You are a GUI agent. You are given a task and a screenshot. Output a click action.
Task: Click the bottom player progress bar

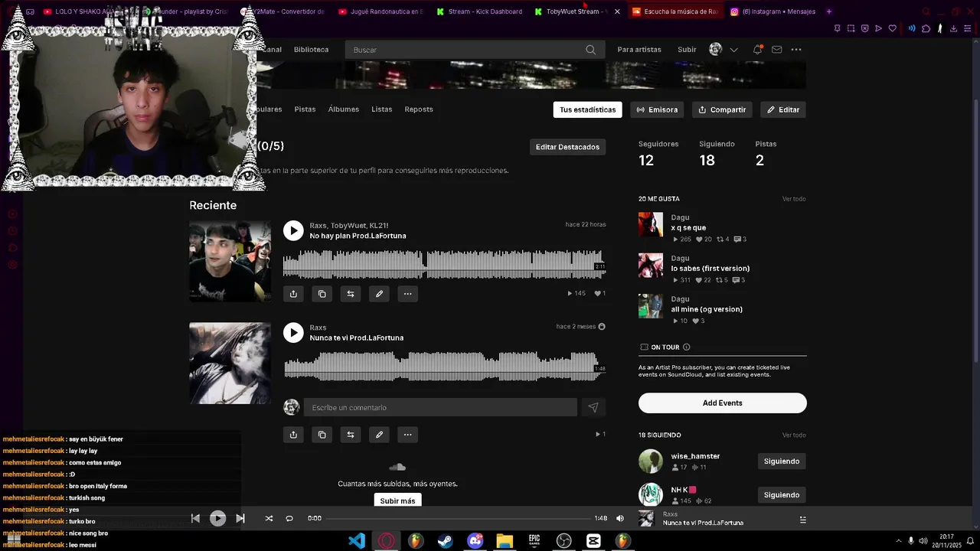click(x=458, y=518)
